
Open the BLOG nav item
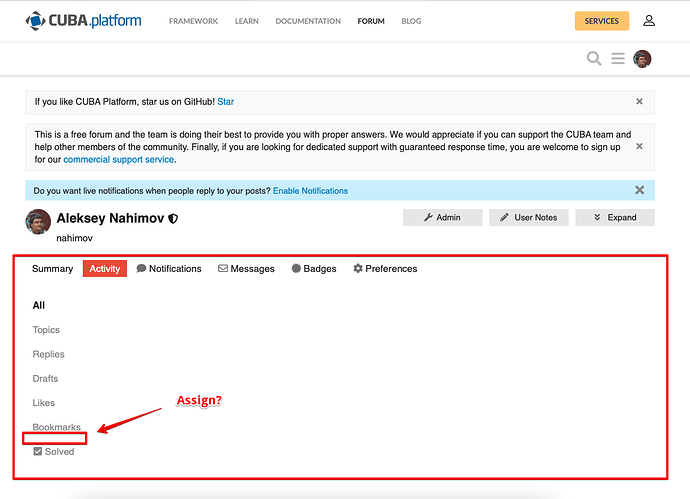click(411, 21)
